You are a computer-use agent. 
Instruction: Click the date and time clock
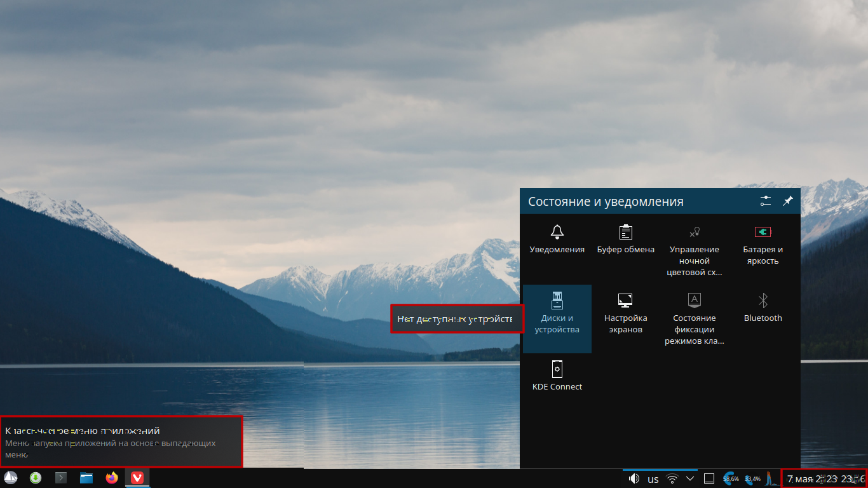(824, 478)
